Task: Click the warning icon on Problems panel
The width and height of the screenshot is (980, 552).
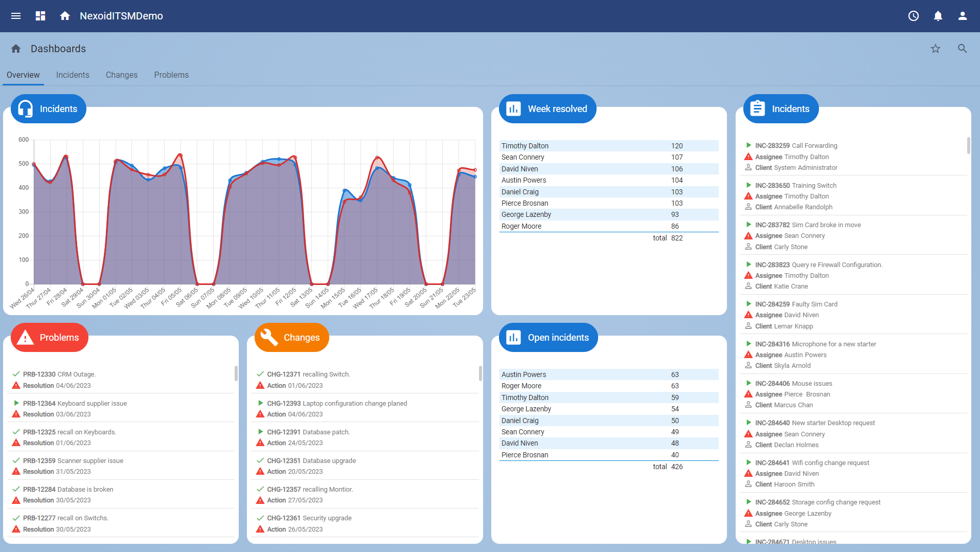Action: [25, 337]
